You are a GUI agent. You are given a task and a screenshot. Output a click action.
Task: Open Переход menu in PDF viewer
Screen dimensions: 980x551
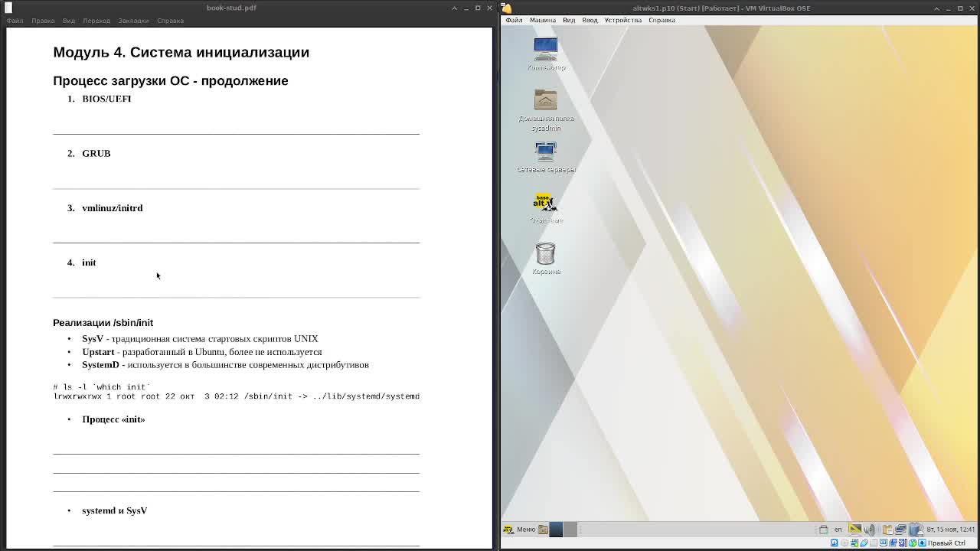click(96, 21)
